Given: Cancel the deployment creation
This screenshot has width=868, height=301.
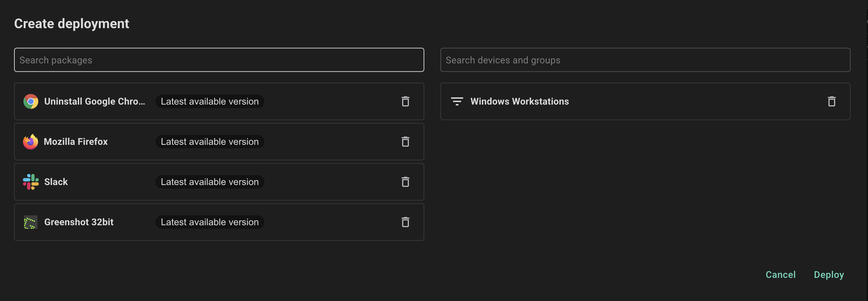Looking at the screenshot, I should tap(781, 275).
